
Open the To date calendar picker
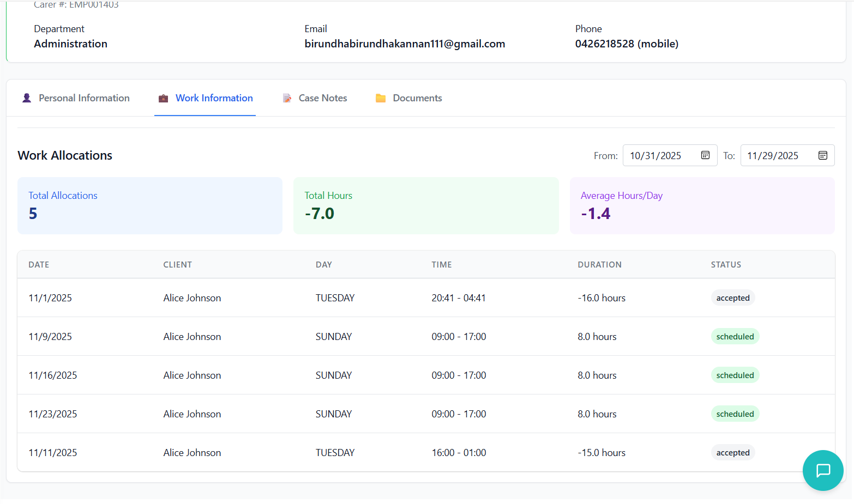(x=822, y=155)
